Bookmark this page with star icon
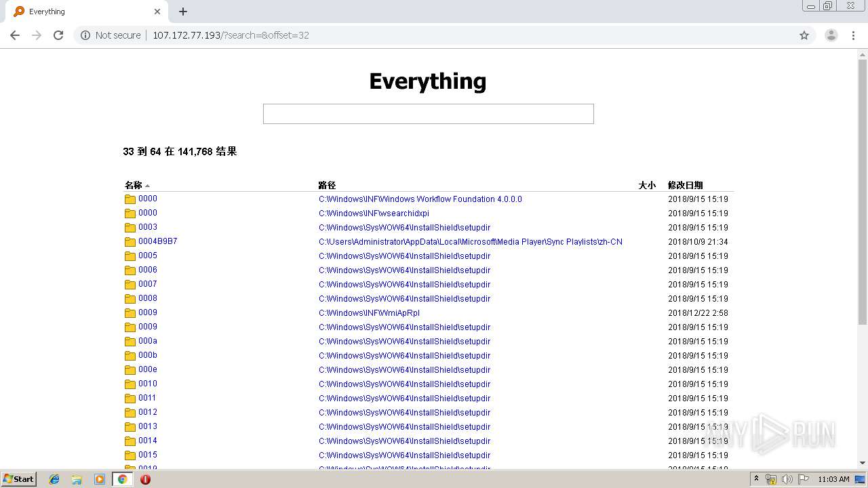 click(x=804, y=35)
